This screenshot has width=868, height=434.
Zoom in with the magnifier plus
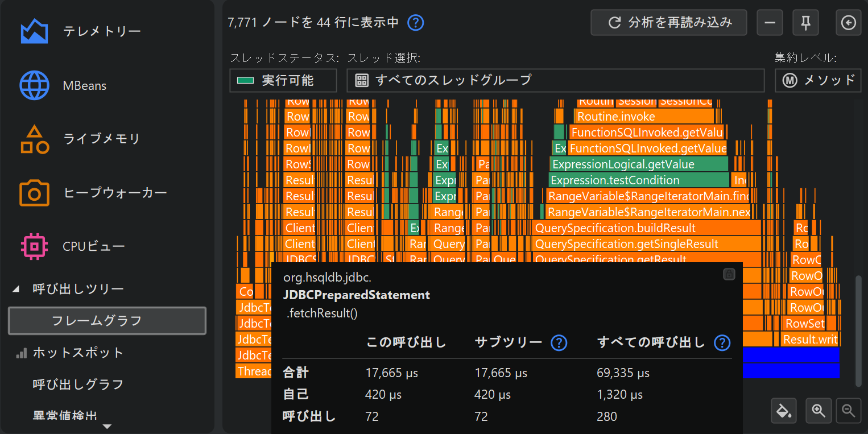(x=819, y=410)
